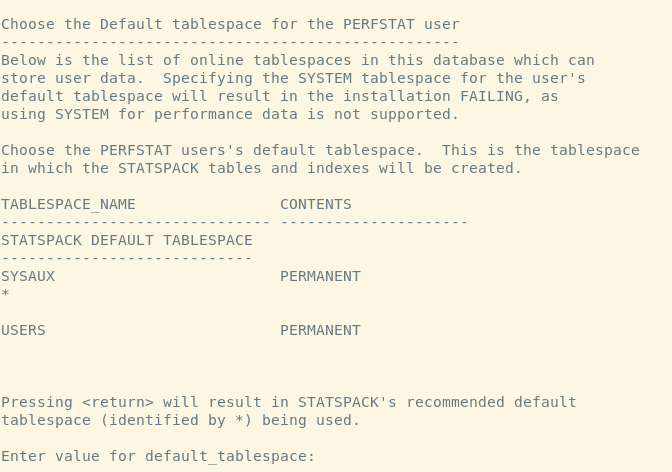Click the 'in which the STATSPACK tables' line
This screenshot has height=472, width=672.
(x=261, y=168)
